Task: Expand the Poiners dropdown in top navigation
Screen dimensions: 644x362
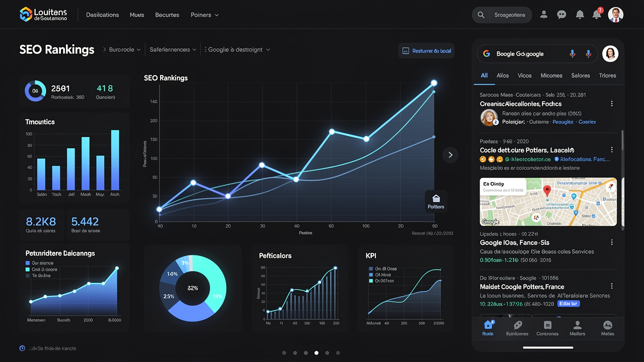Action: pos(204,15)
